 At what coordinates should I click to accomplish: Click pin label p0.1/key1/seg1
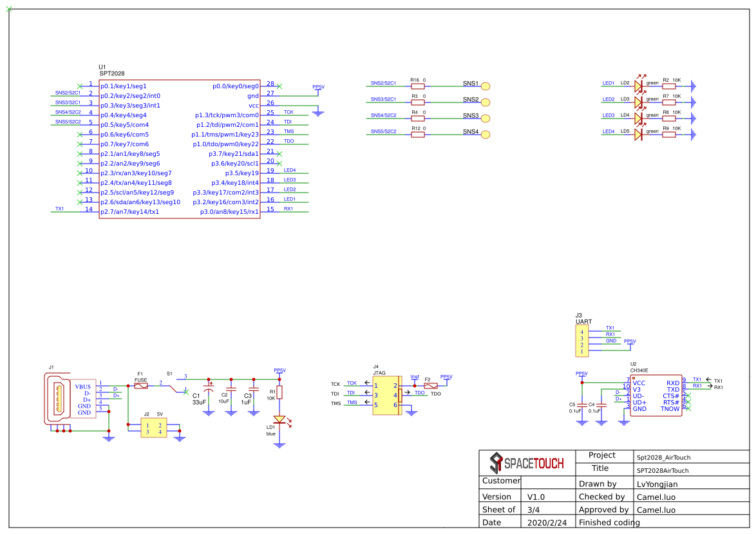point(124,86)
